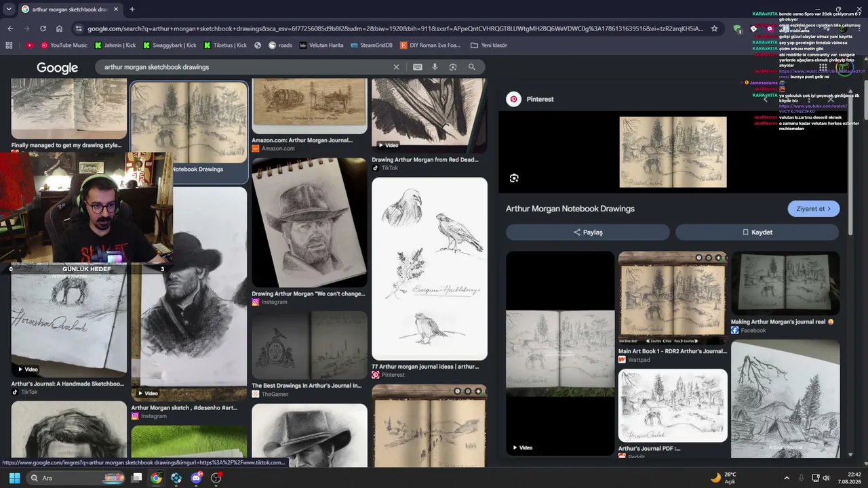Open a new browser tab
This screenshot has height=488, width=868.
point(132,9)
